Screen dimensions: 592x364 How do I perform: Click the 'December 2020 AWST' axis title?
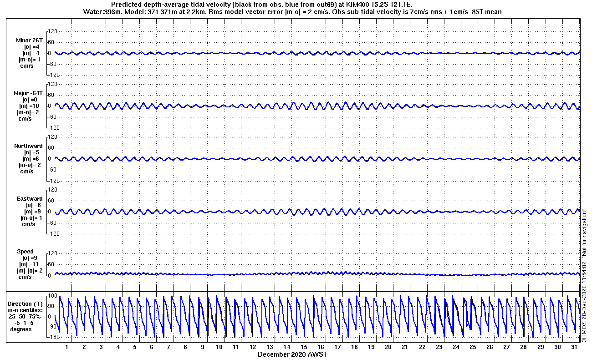292,354
